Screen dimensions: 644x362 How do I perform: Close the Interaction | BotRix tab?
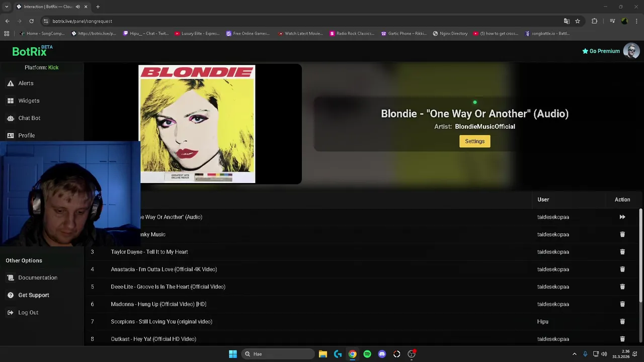coord(86,7)
